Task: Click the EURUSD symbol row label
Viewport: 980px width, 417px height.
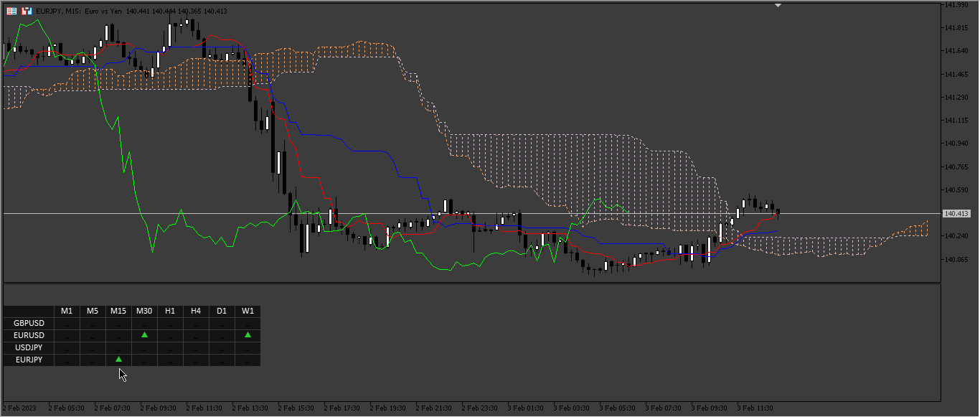Action: [x=29, y=335]
